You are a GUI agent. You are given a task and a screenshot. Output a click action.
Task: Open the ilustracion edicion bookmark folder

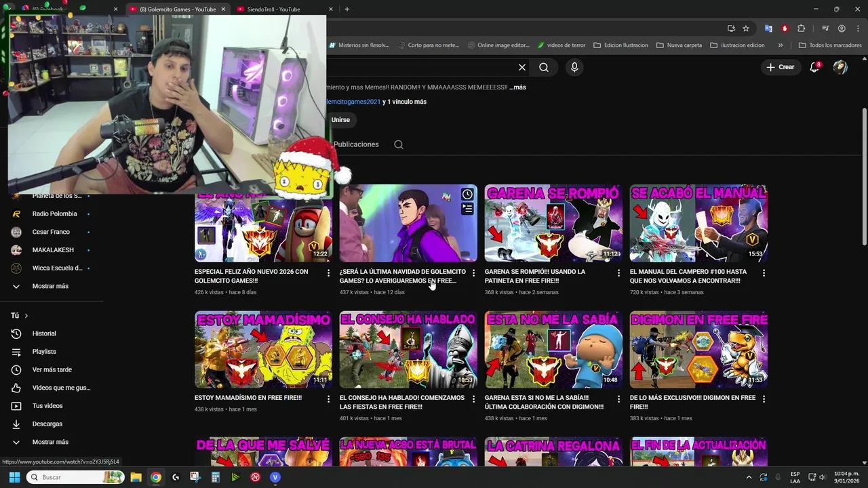[737, 45]
